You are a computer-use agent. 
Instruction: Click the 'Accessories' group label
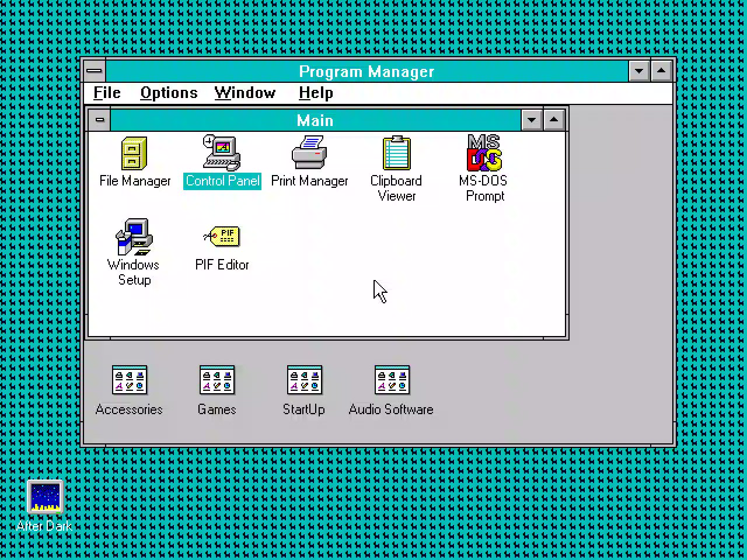pyautogui.click(x=129, y=409)
